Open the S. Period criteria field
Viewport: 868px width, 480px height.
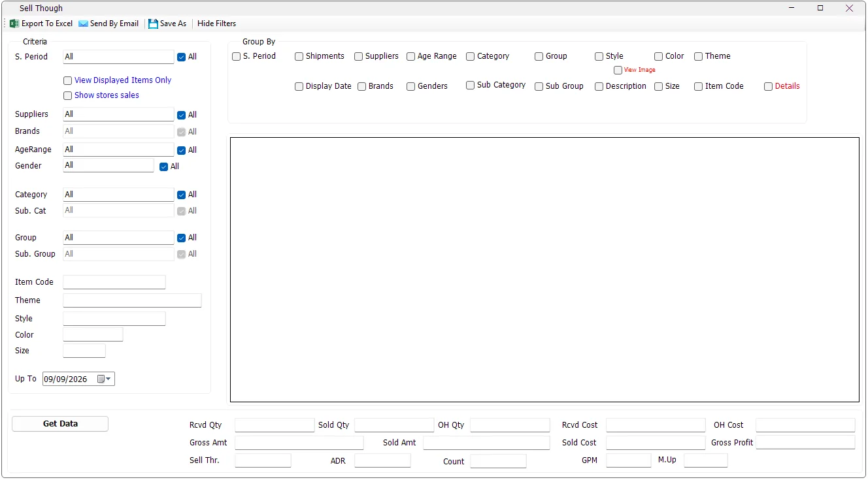click(118, 57)
